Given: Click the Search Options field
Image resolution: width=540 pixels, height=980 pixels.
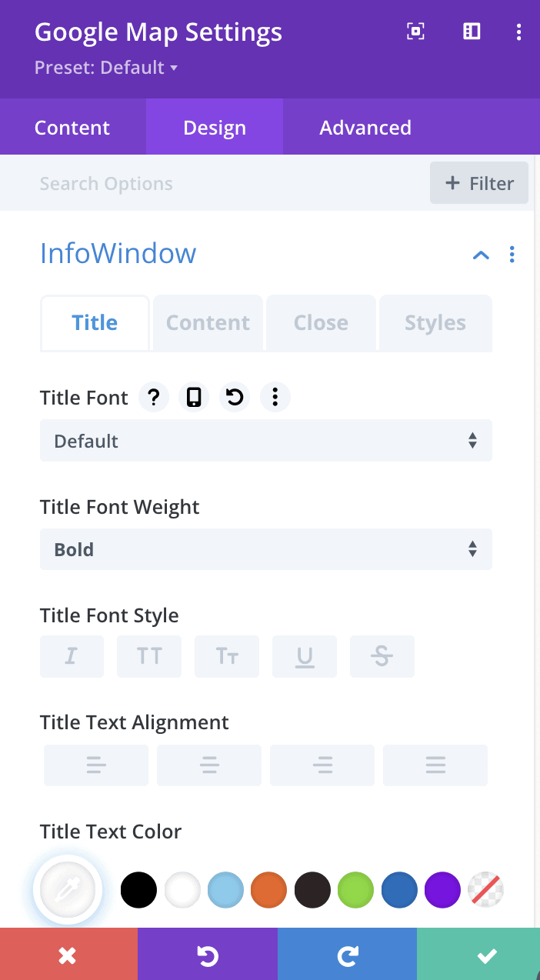Looking at the screenshot, I should tap(215, 184).
